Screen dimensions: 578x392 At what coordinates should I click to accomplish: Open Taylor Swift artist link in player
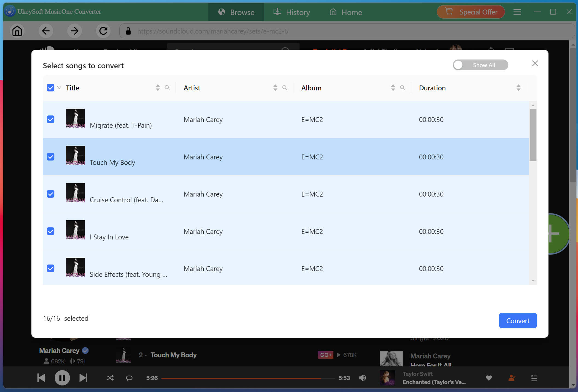418,374
